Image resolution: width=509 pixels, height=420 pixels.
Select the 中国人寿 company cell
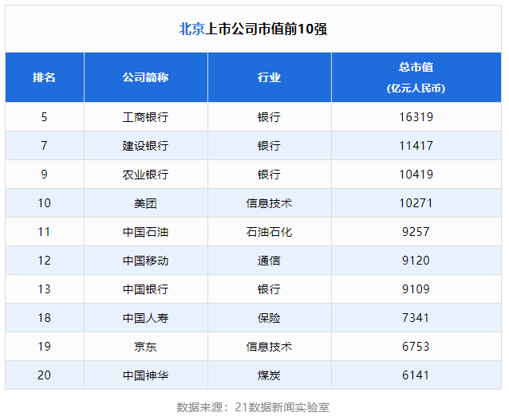pos(145,318)
